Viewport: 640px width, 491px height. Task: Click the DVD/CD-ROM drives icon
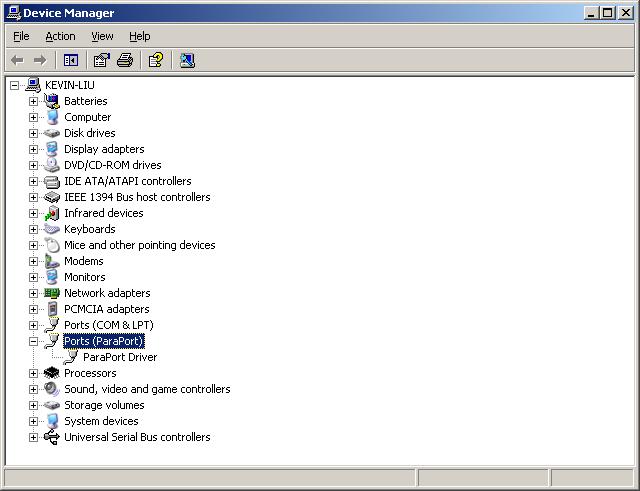tap(52, 165)
